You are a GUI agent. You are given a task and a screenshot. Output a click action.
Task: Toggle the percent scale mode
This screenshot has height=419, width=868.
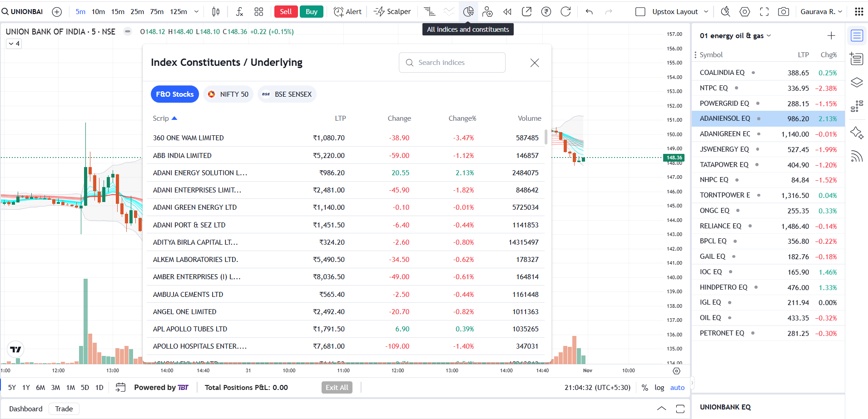point(645,388)
